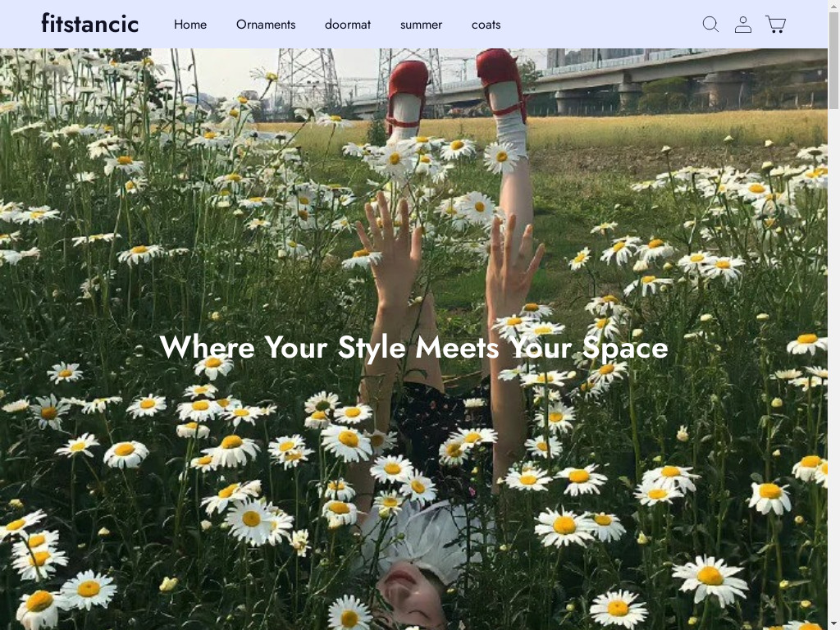Browse the coats navigation link
The width and height of the screenshot is (840, 630).
(x=486, y=25)
